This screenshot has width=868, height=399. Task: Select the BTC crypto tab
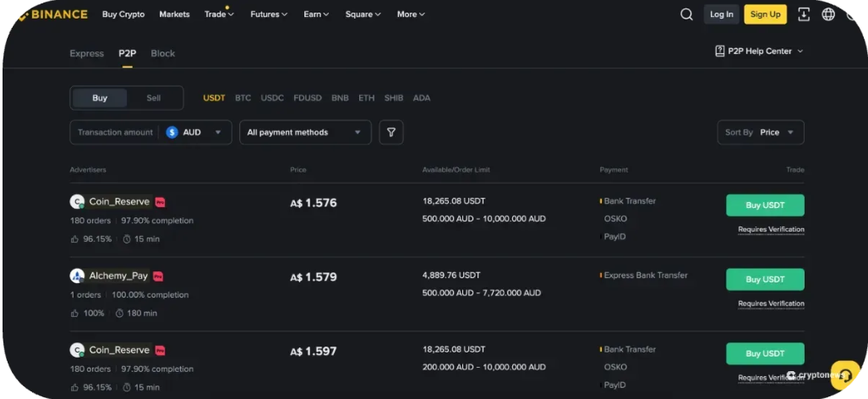tap(243, 98)
